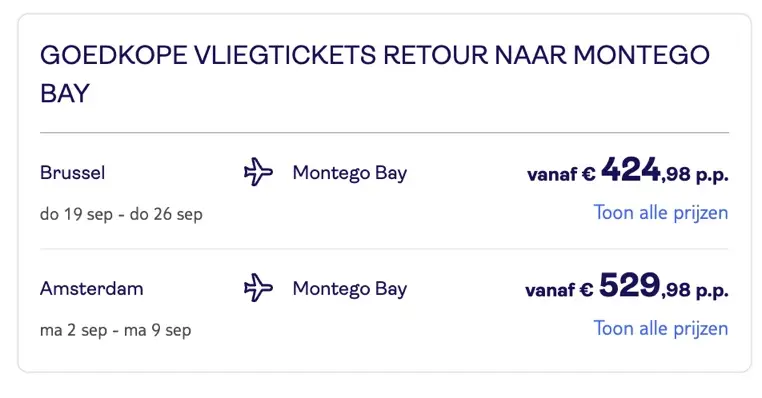This screenshot has width=762, height=398.
Task: Click the 'p.p.' suffix after 529,98
Action: coord(712,290)
